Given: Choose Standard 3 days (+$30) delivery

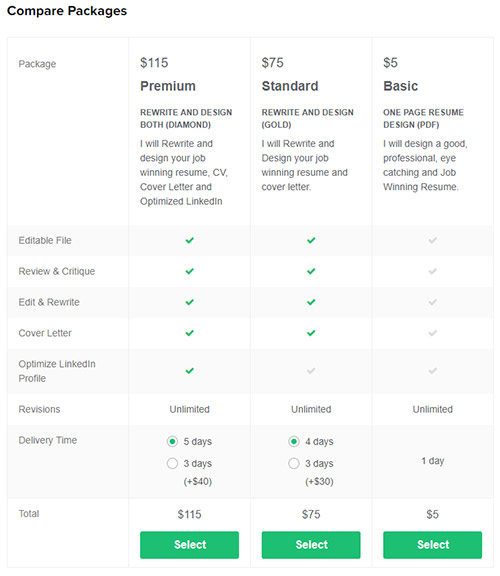Looking at the screenshot, I should point(294,463).
